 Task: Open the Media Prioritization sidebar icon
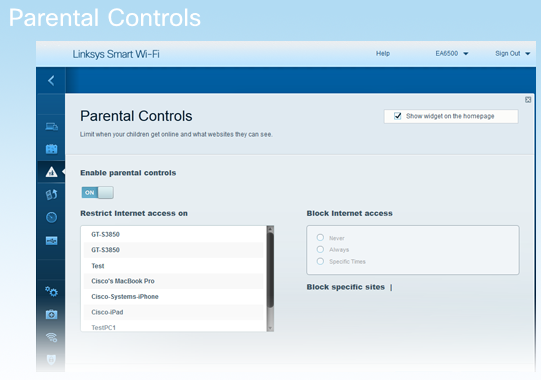[x=51, y=194]
